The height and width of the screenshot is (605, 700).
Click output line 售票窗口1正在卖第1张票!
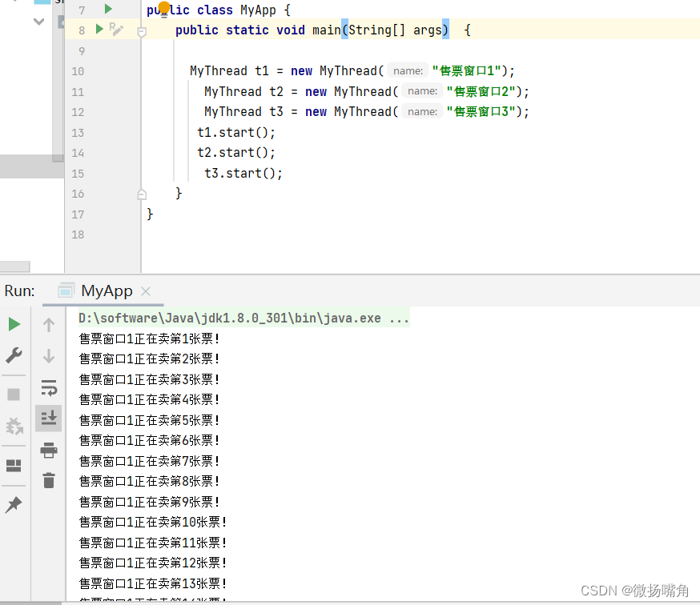pos(149,339)
